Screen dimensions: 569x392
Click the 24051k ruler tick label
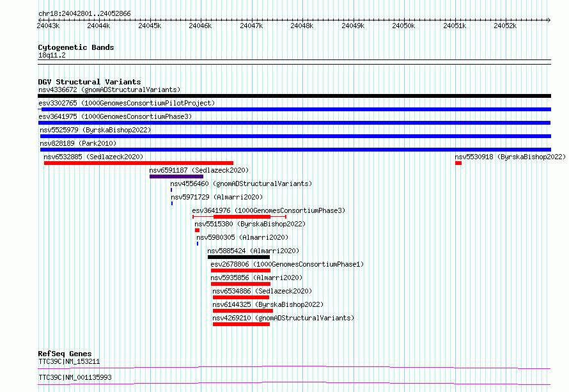pyautogui.click(x=455, y=26)
